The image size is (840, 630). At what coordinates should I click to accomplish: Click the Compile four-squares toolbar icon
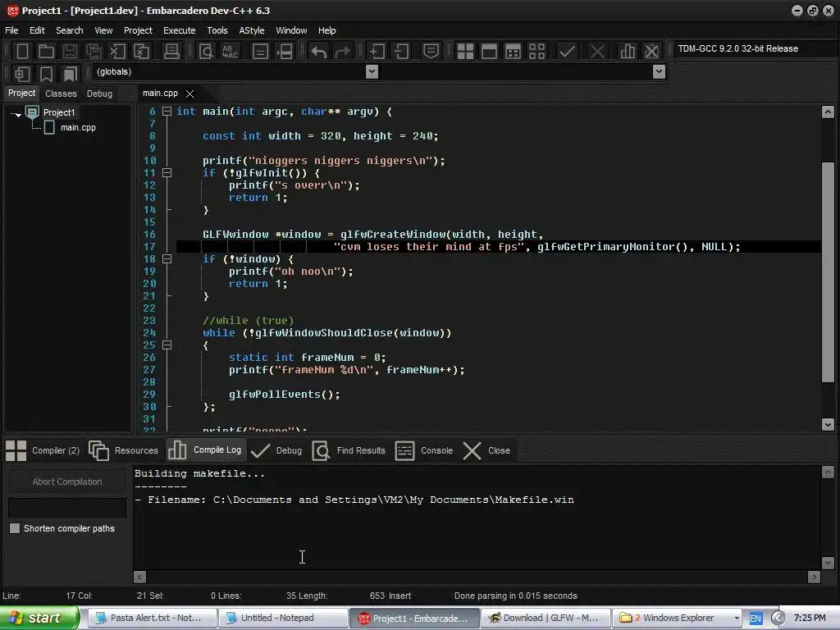click(x=465, y=52)
